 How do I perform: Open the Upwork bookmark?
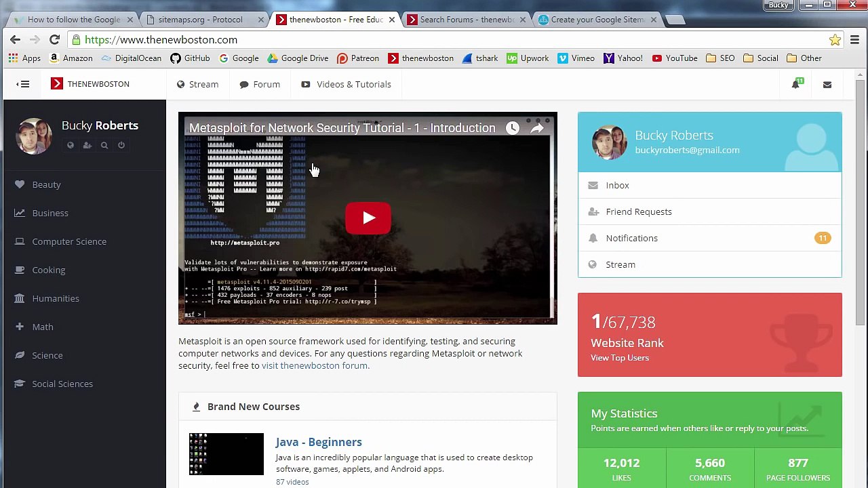coord(528,58)
